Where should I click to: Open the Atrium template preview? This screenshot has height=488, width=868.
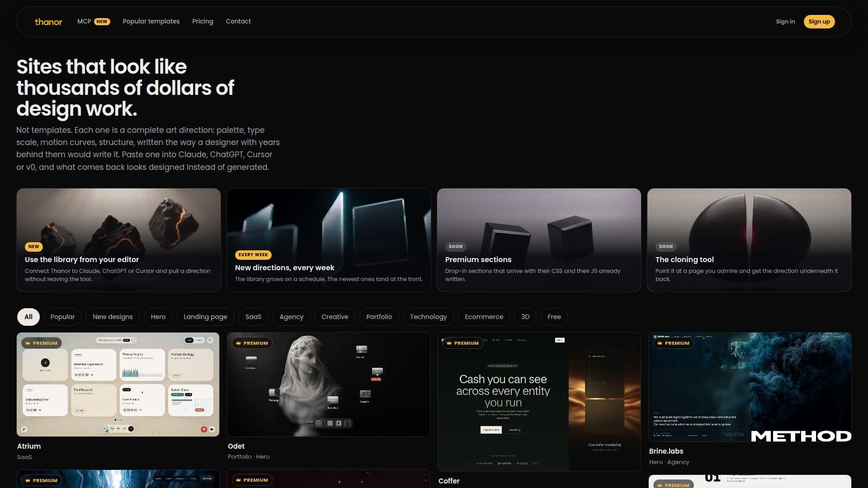(x=118, y=385)
